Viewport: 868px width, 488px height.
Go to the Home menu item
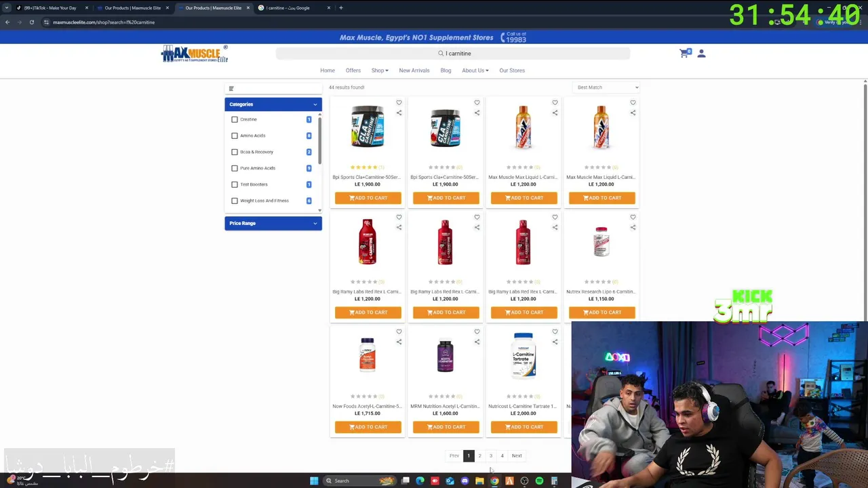click(328, 70)
